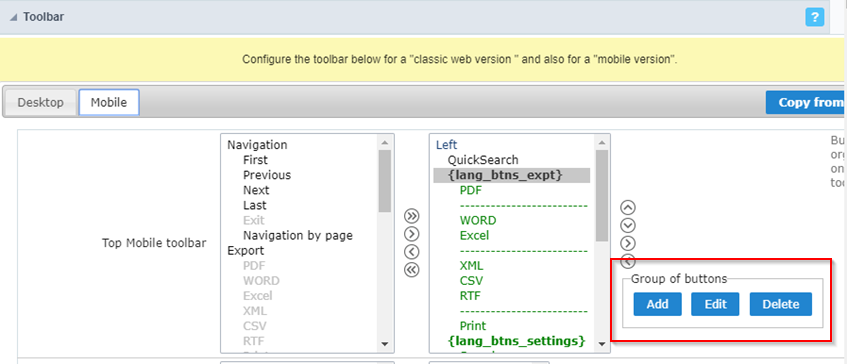Image resolution: width=847 pixels, height=364 pixels.
Task: Select Previous in navigation list
Action: coord(267,175)
